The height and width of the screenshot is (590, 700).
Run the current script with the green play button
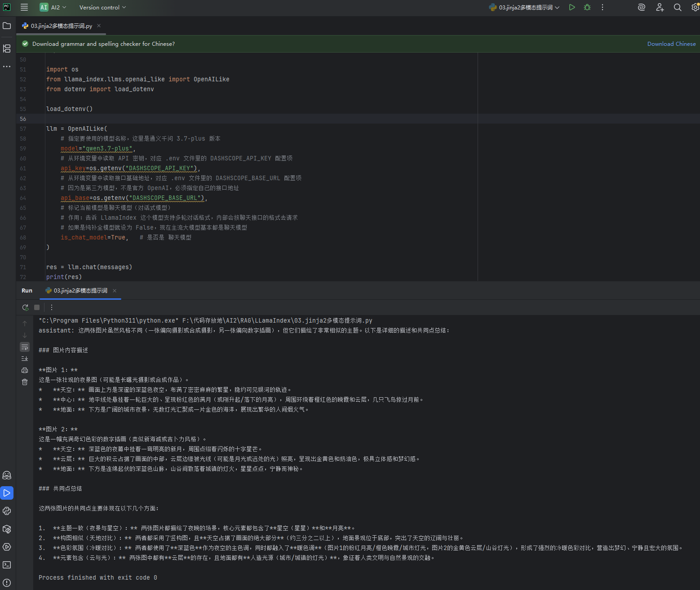(572, 7)
